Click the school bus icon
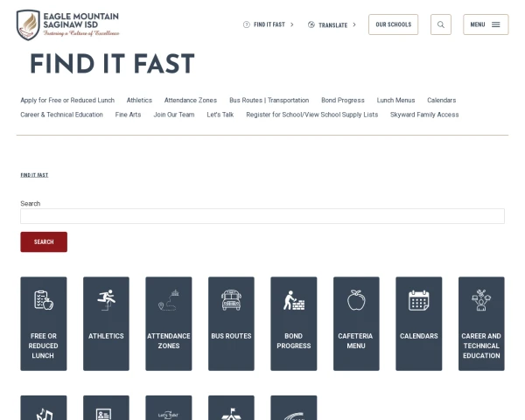 coord(231,300)
